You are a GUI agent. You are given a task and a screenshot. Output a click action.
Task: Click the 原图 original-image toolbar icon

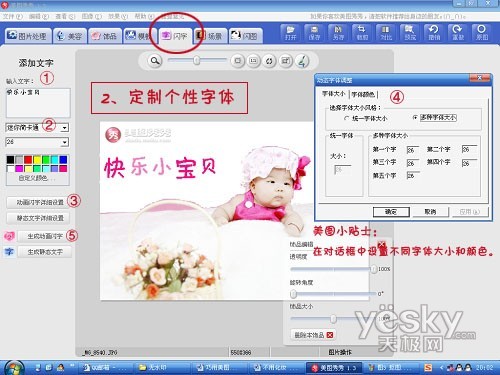pyautogui.click(x=482, y=33)
